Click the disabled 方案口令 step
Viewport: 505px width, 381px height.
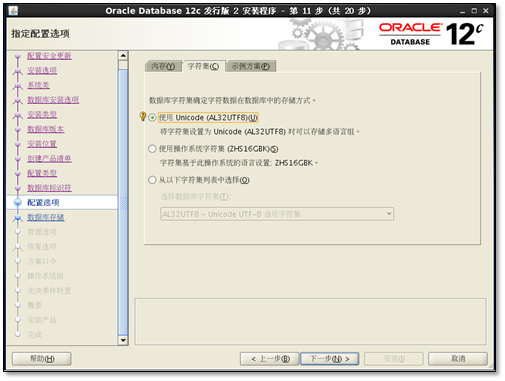click(42, 261)
